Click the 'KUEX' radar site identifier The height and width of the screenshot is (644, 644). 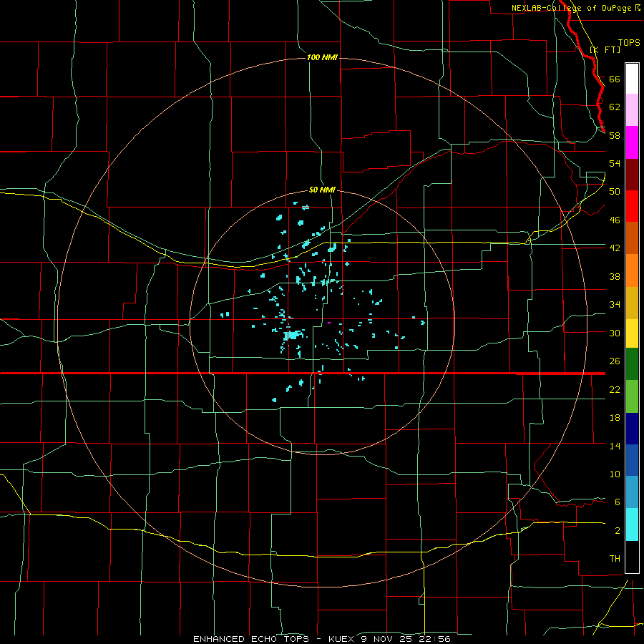[x=342, y=639]
